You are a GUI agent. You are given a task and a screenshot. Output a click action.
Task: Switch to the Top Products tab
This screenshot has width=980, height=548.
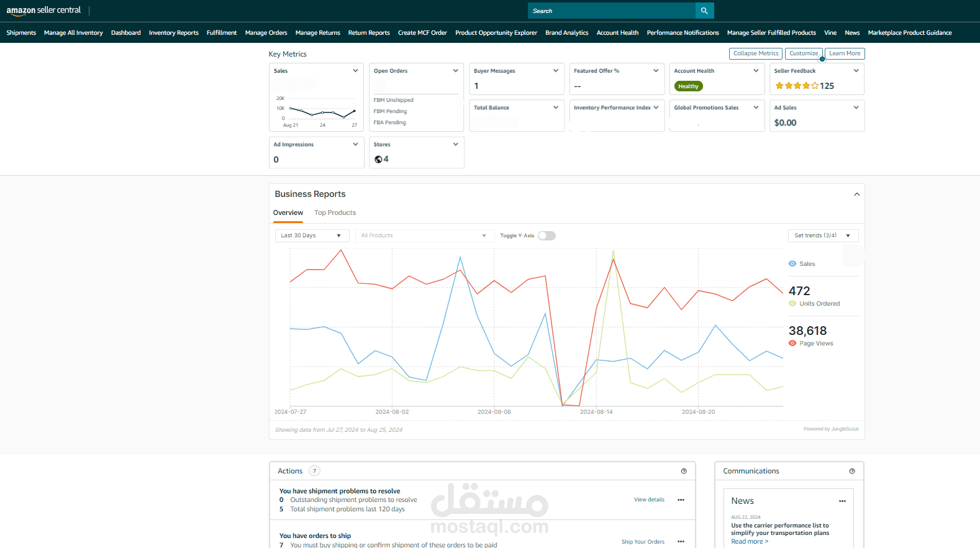(335, 213)
